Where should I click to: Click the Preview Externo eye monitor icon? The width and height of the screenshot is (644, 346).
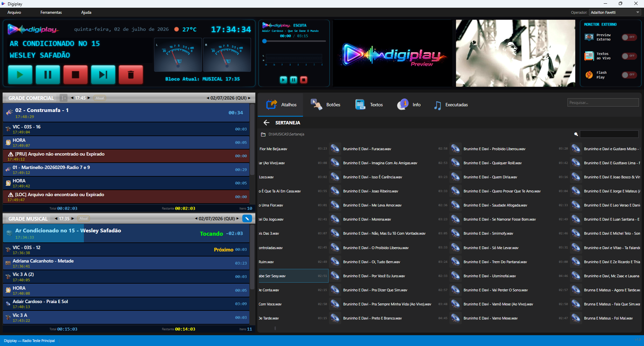click(589, 37)
